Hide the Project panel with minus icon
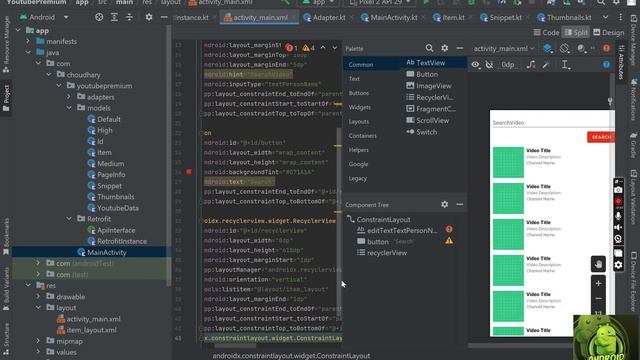 (164, 17)
